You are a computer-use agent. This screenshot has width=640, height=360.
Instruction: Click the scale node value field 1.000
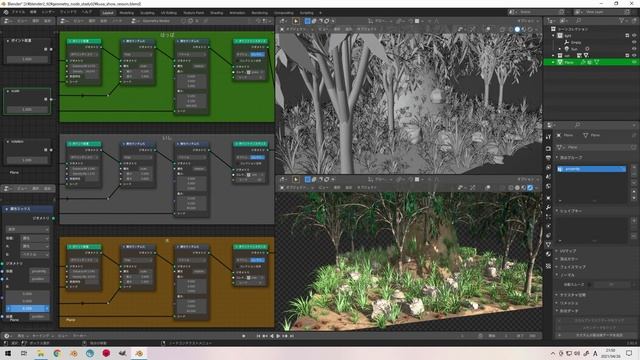point(27,109)
